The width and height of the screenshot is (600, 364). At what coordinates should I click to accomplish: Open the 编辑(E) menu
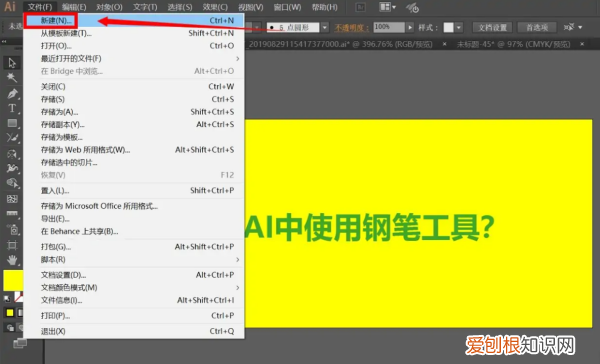(x=74, y=7)
